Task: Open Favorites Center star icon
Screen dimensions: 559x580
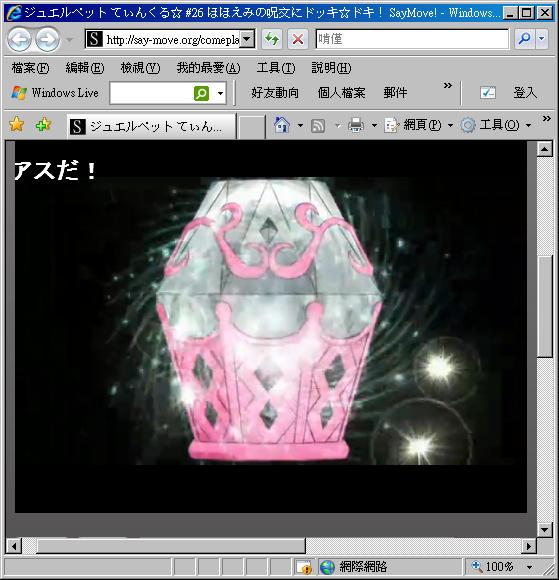Action: click(x=17, y=125)
